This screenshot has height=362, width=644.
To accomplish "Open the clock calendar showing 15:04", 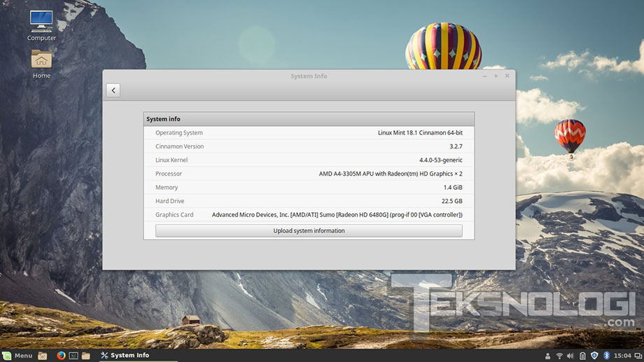I will (x=622, y=356).
